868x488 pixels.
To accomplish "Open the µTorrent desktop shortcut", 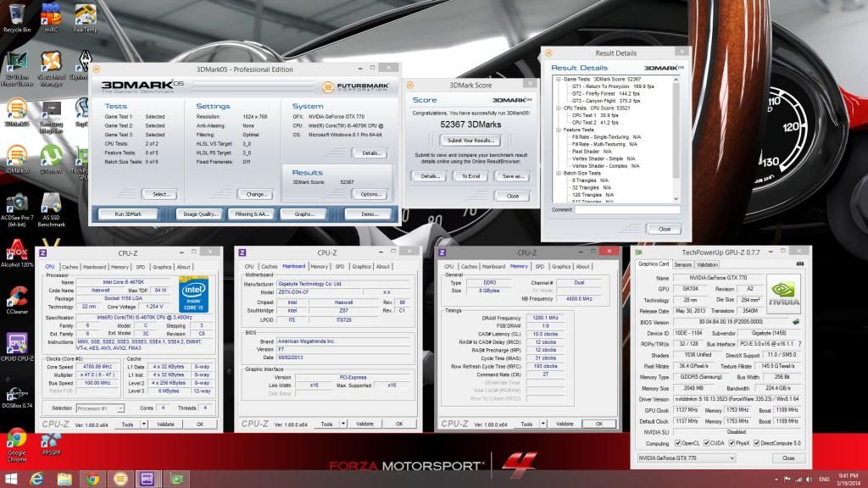I will [51, 159].
